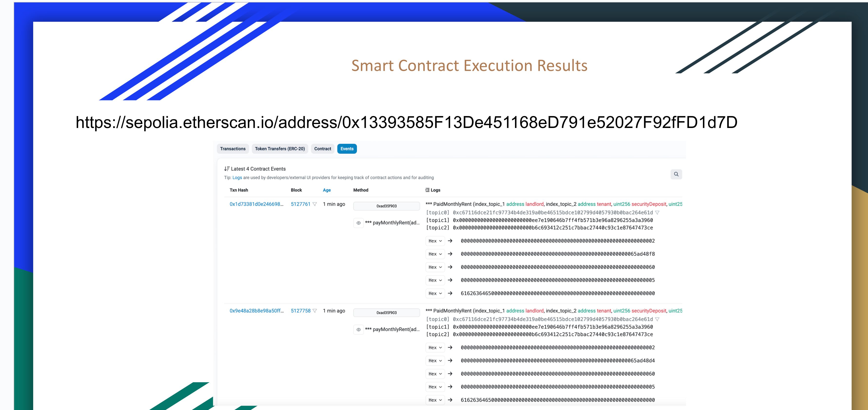Click arrow beside value ending 65ad48d4

[x=450, y=361]
